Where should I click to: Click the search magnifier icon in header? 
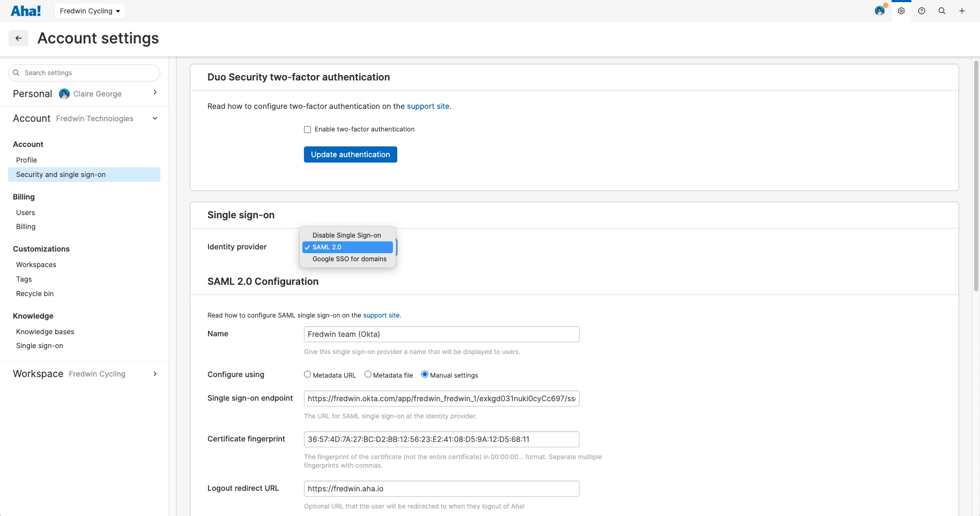(x=942, y=11)
